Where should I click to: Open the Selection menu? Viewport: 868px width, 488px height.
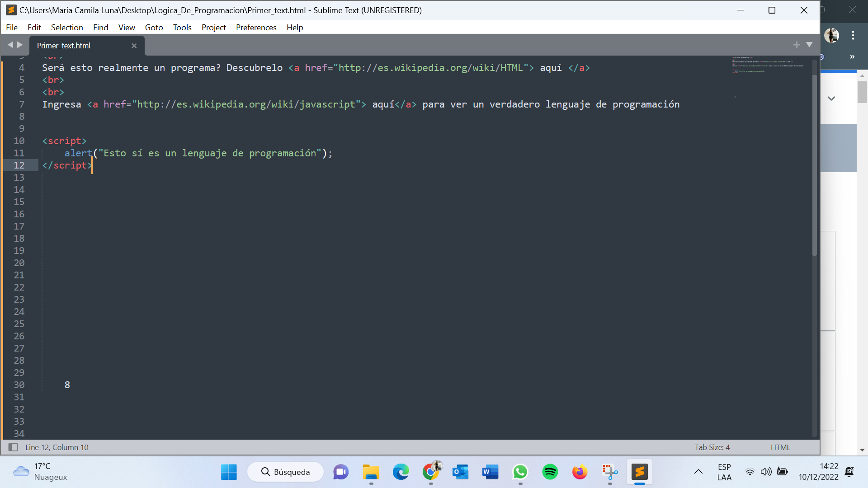pos(67,28)
